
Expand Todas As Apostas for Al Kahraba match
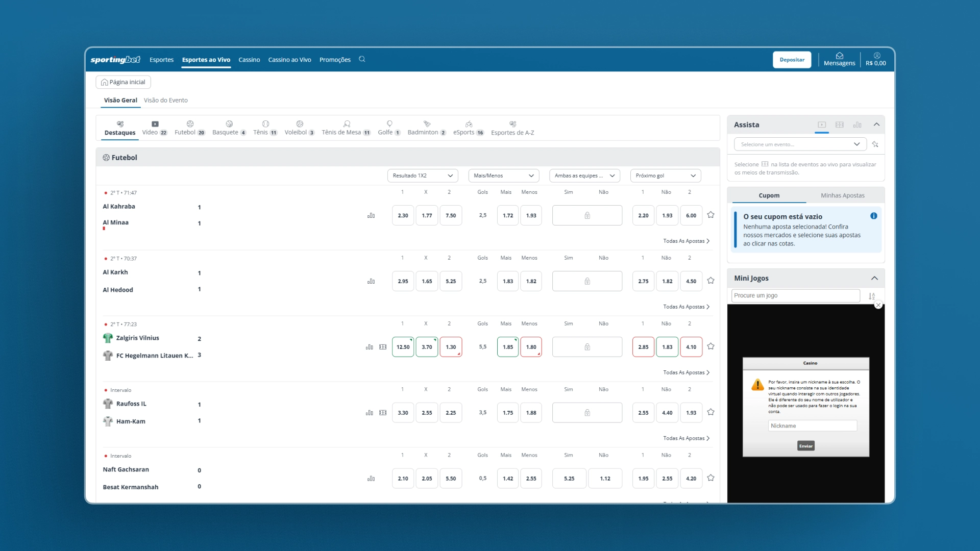click(x=687, y=241)
